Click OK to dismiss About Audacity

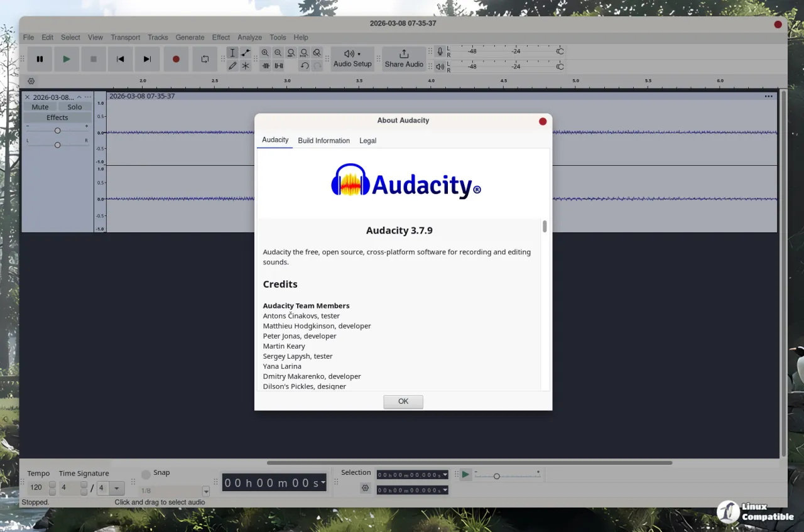click(403, 401)
